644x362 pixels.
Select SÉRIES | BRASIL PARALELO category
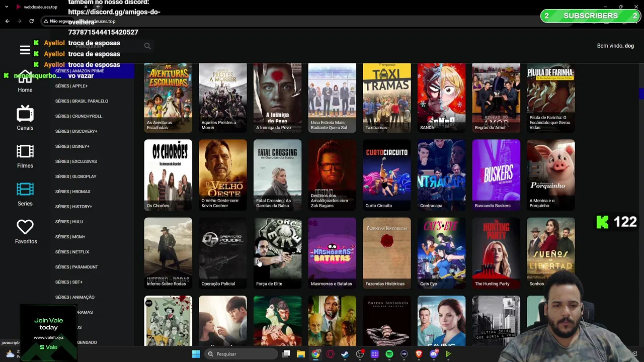(82, 101)
